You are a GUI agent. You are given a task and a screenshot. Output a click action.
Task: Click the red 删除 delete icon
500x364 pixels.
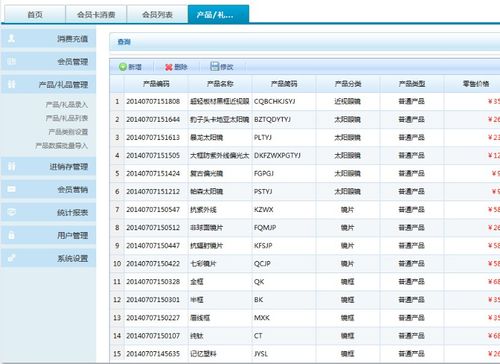point(169,67)
